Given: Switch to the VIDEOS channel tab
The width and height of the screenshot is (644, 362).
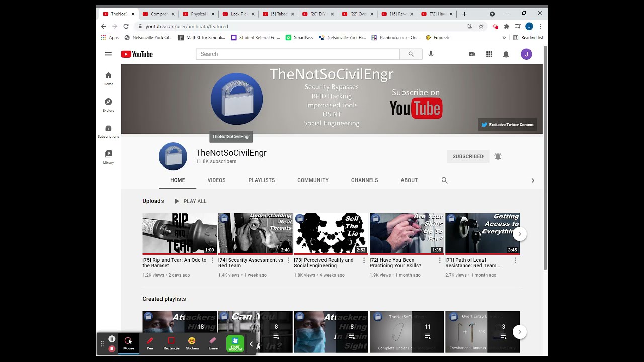Looking at the screenshot, I should tap(217, 180).
